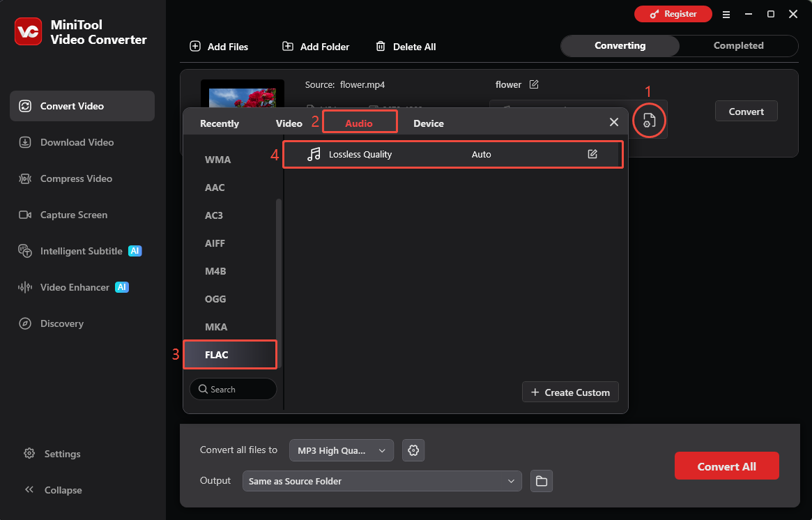812x520 pixels.
Task: Click Delete All in the toolbar
Action: (x=406, y=47)
